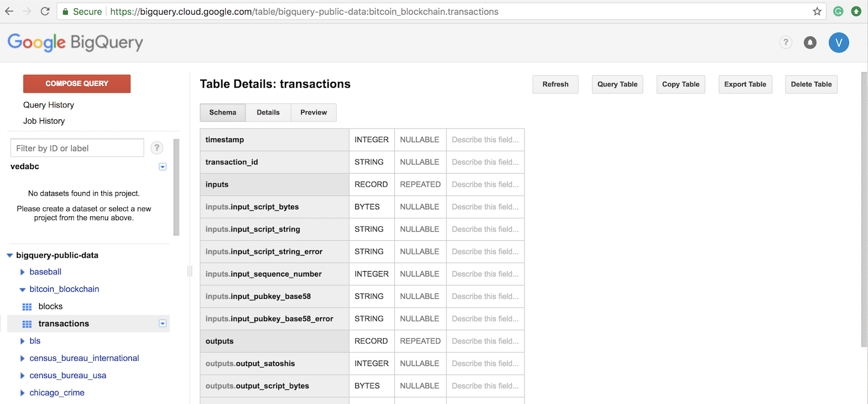Screen dimensions: 868x404
Task: Expand census_bureau_usa dataset
Action: click(22, 376)
